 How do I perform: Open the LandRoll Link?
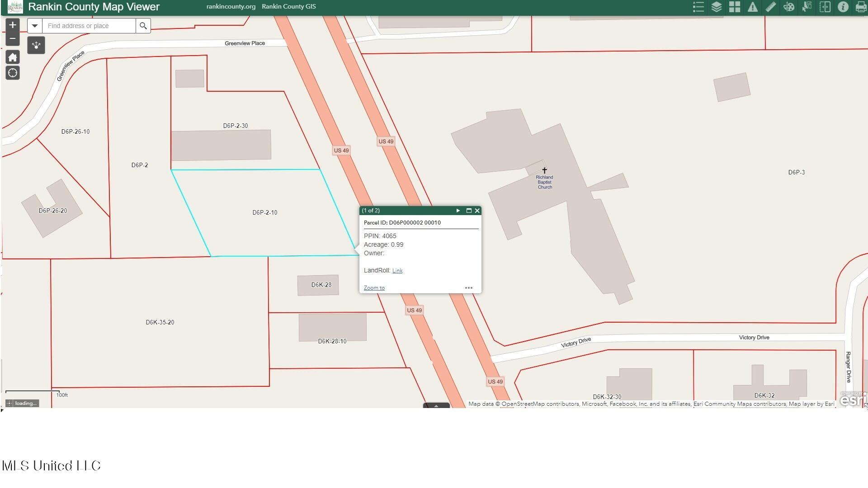click(x=397, y=271)
